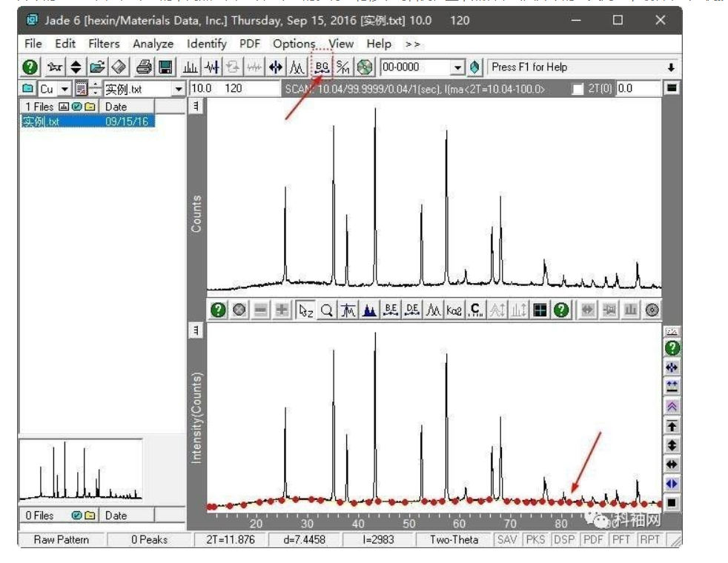Open the Options menu
The width and height of the screenshot is (728, 563).
(x=294, y=44)
